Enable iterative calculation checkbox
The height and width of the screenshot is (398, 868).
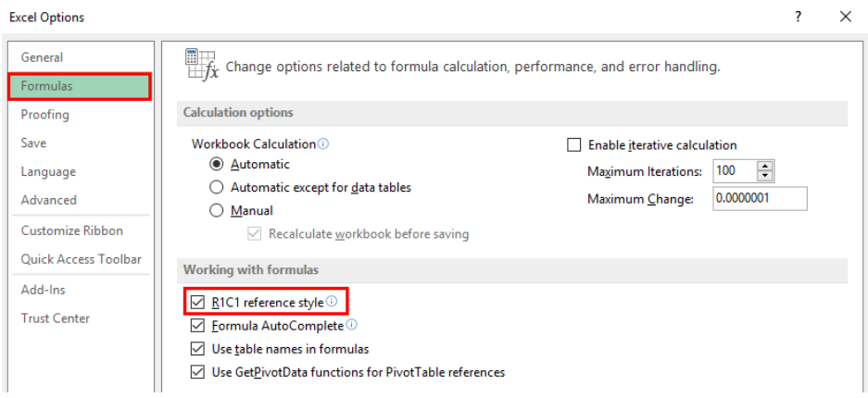(574, 145)
